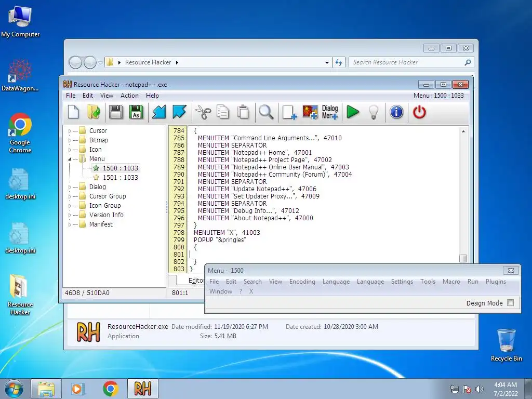Select the Version Info folder in tree
Viewport: 532px width, 399px height.
click(106, 215)
